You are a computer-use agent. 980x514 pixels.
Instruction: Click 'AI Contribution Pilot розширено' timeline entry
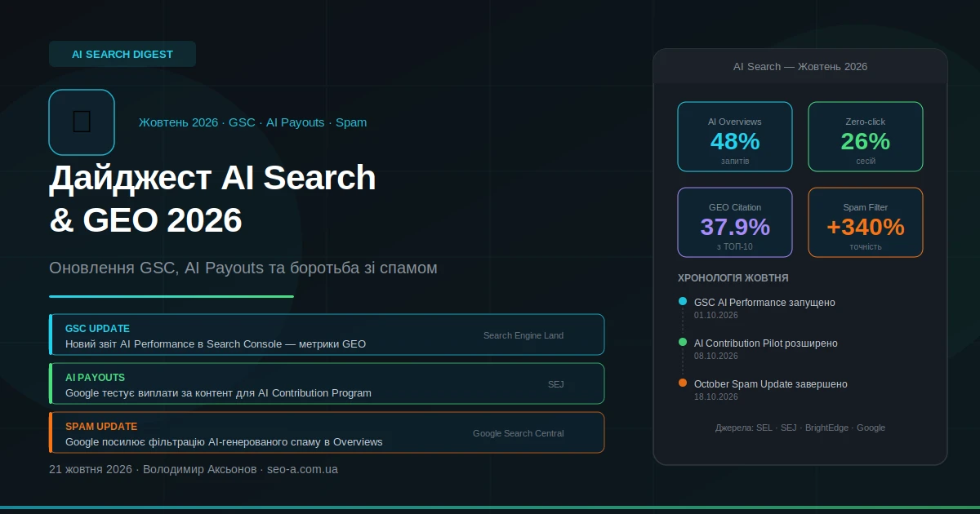tap(766, 343)
